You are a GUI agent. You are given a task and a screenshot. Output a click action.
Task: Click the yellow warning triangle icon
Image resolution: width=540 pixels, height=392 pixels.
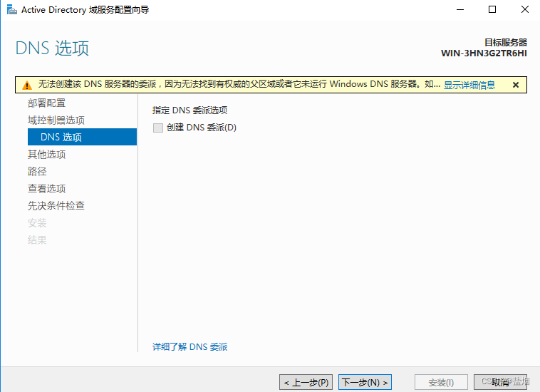[x=27, y=85]
